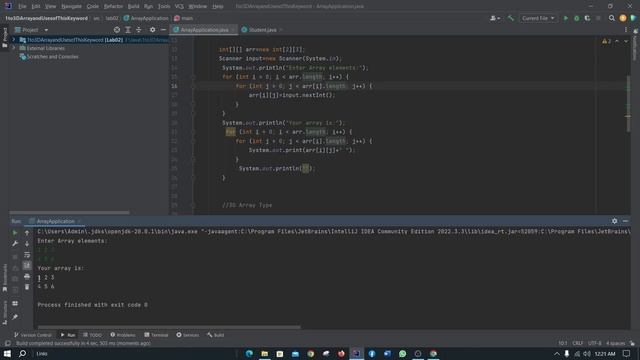Click the UTF-8 encoding in status bar

(594, 343)
